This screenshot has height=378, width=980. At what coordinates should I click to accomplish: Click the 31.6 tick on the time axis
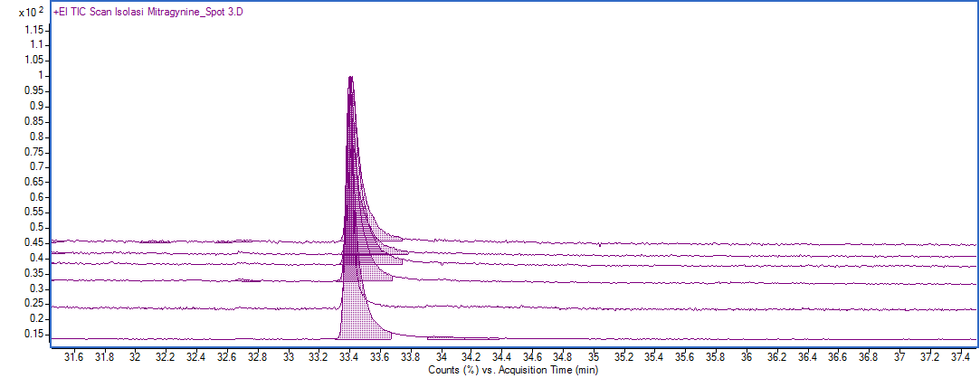click(73, 358)
